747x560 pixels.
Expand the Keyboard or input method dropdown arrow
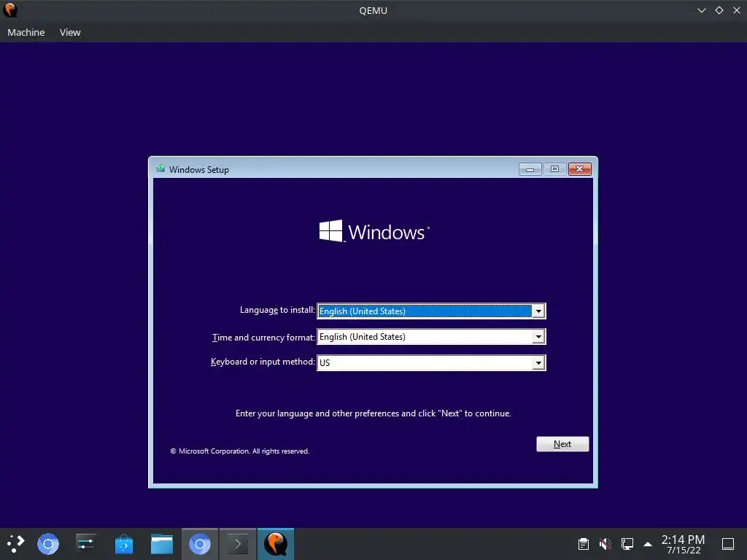point(538,363)
